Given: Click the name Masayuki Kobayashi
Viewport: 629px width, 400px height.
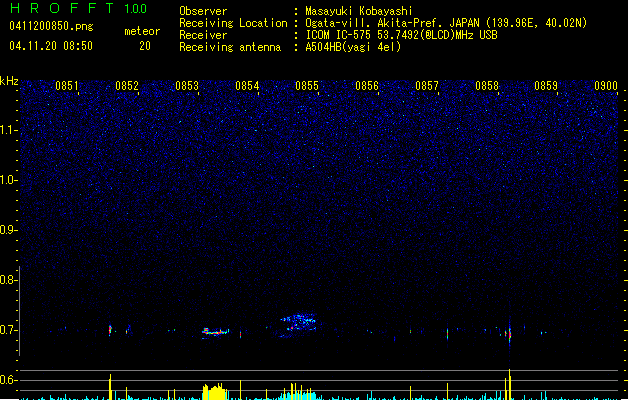Looking at the screenshot, I should (x=359, y=11).
